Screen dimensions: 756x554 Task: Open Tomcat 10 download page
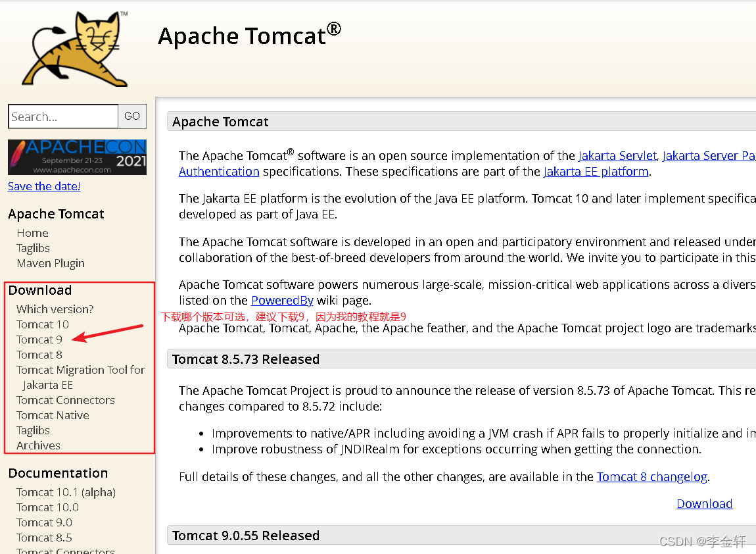click(43, 324)
